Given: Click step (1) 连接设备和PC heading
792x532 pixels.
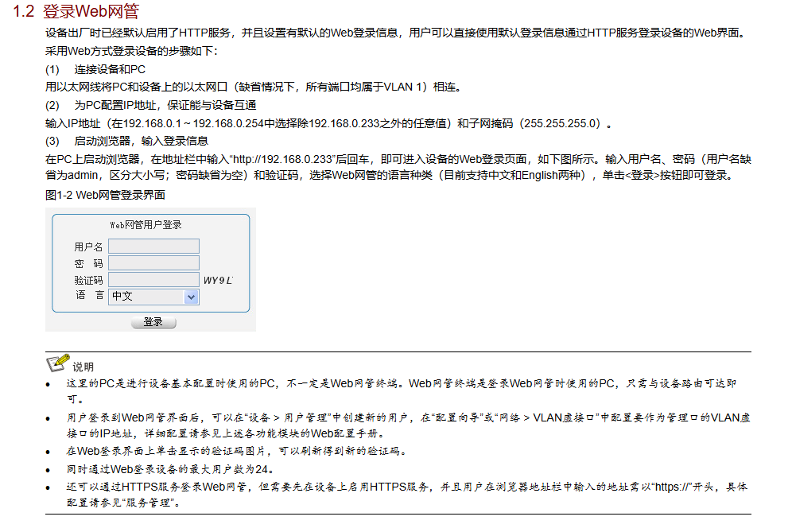Looking at the screenshot, I should pyautogui.click(x=95, y=69).
